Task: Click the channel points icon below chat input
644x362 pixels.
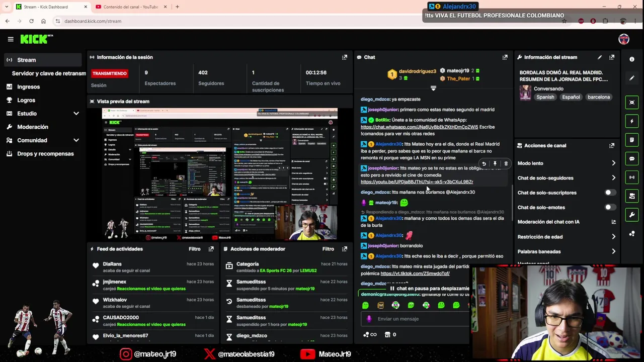Action: [x=370, y=335]
